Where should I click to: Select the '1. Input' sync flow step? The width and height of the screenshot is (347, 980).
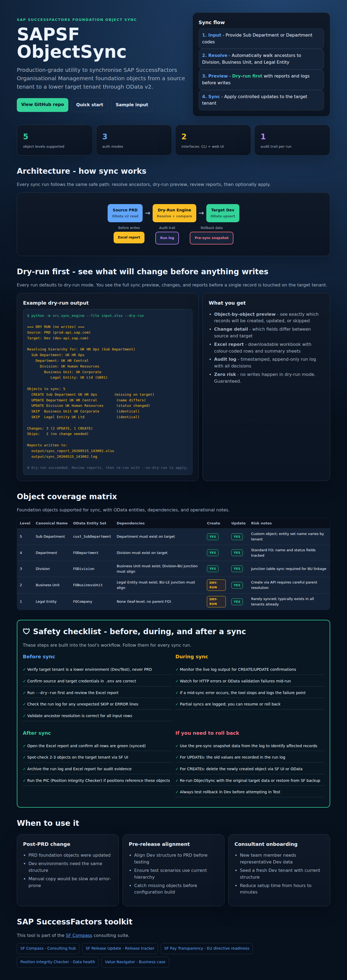[x=261, y=38]
